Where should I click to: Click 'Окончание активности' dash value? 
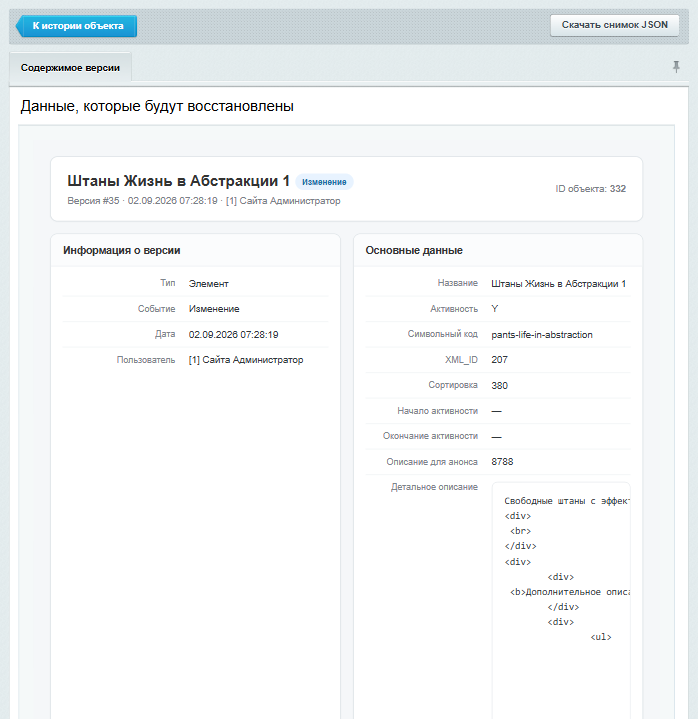pos(496,437)
